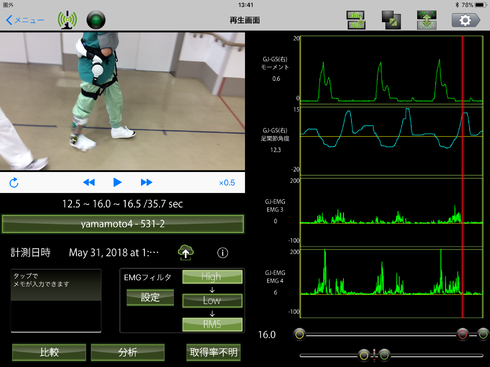The width and height of the screenshot is (490, 367).
Task: Go back to the メニュー screen
Action: click(x=25, y=20)
